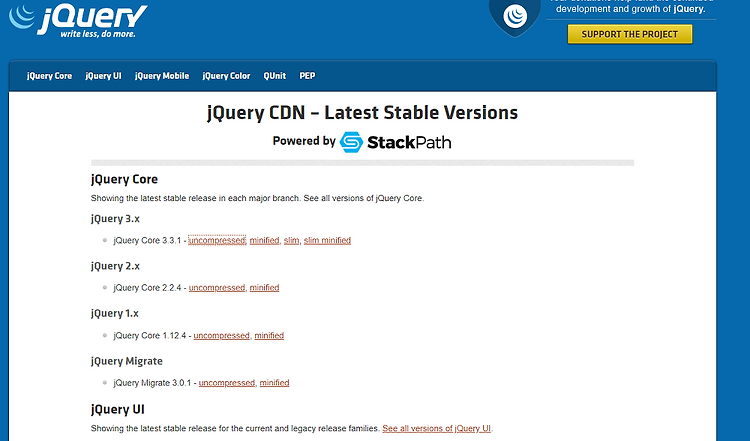Image resolution: width=750 pixels, height=441 pixels.
Task: Open the PEP nav item
Action: pos(307,76)
